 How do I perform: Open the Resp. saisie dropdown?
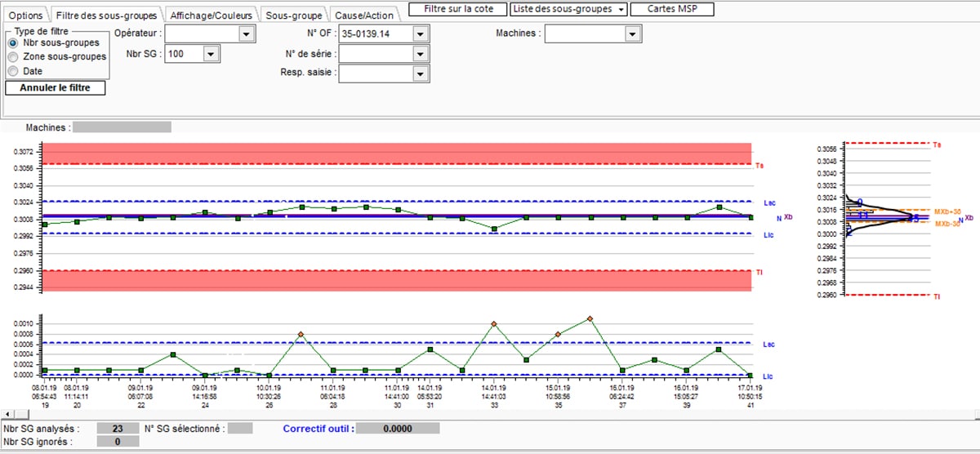coord(420,73)
